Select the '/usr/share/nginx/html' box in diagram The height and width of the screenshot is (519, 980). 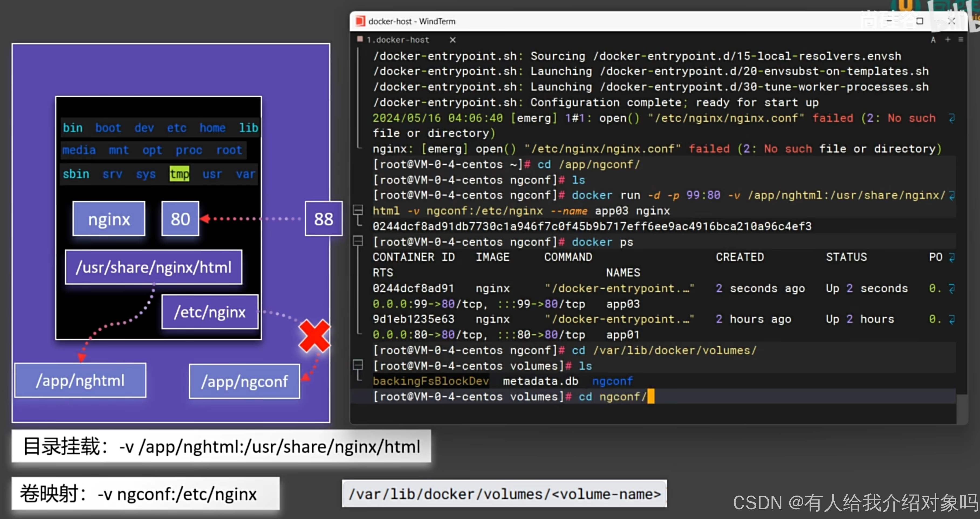tap(154, 267)
